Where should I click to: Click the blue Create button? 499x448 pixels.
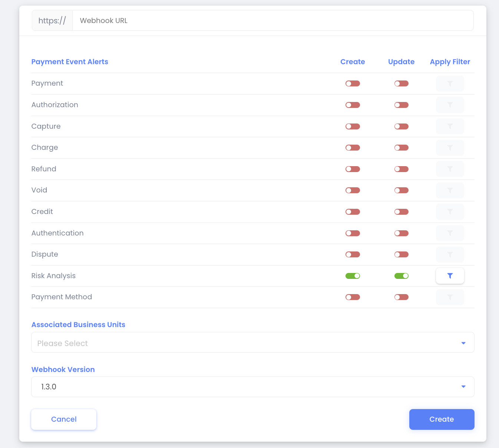(442, 419)
